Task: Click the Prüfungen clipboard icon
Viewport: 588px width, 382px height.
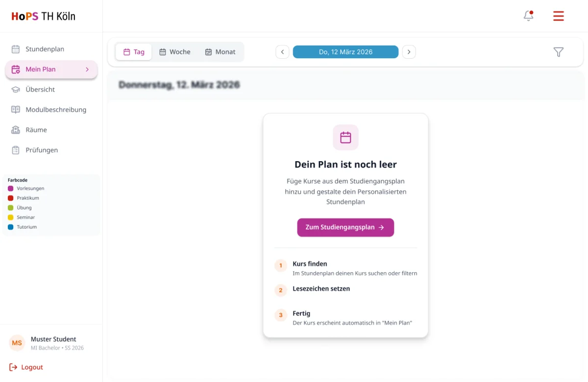Action: [x=16, y=150]
